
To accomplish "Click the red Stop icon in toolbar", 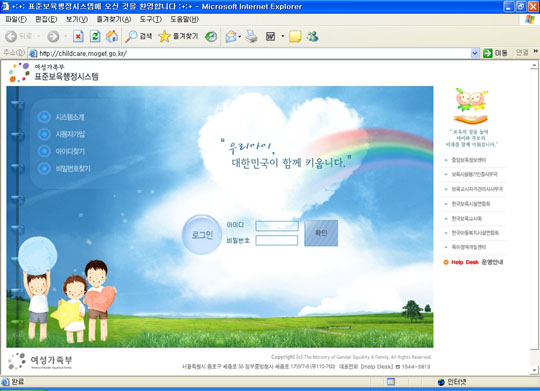I will pos(78,36).
